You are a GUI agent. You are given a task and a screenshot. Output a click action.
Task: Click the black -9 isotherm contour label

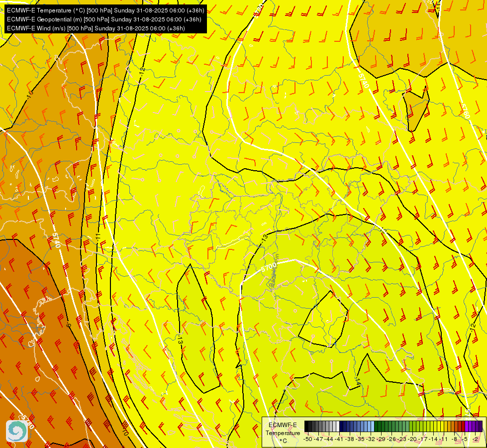pos(69,325)
